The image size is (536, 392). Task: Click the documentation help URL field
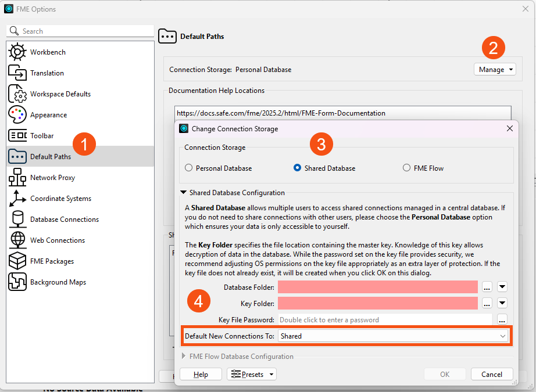343,113
